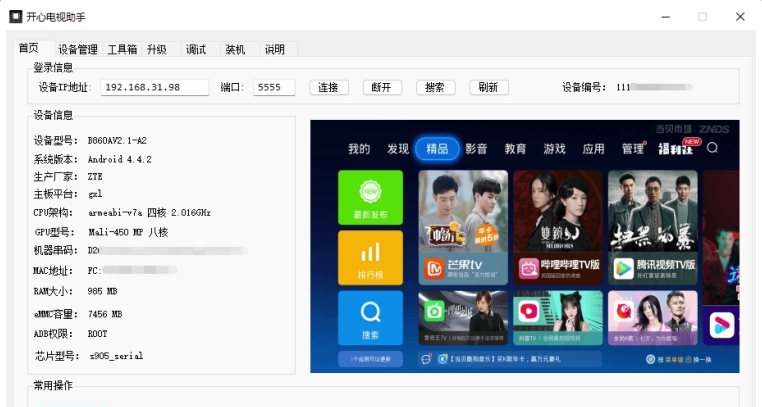This screenshot has width=762, height=407.
Task: Click the Android 4.4.2 system version text
Action: [x=120, y=159]
